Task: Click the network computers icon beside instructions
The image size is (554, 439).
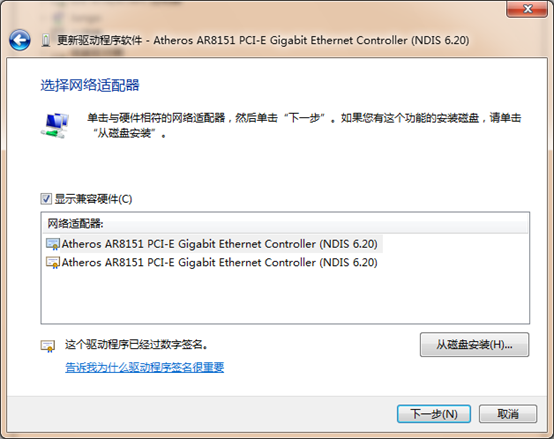Action: [55, 125]
